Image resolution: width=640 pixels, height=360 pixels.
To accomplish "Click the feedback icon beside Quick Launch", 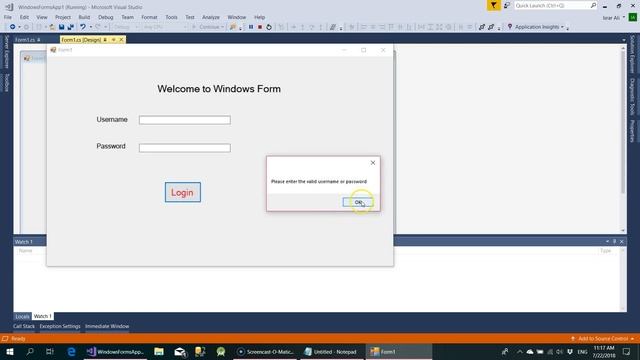I will [507, 5].
